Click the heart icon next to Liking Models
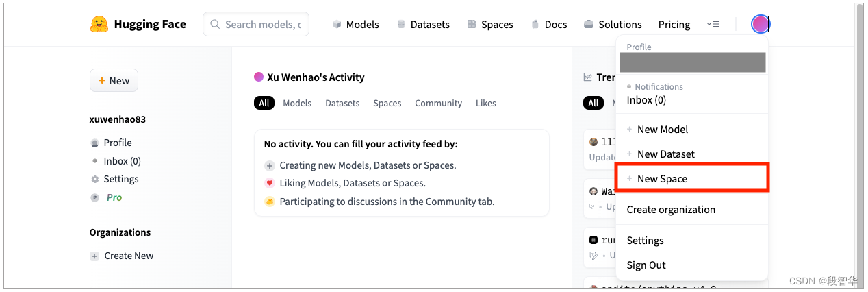Image resolution: width=868 pixels, height=292 pixels. click(x=270, y=183)
